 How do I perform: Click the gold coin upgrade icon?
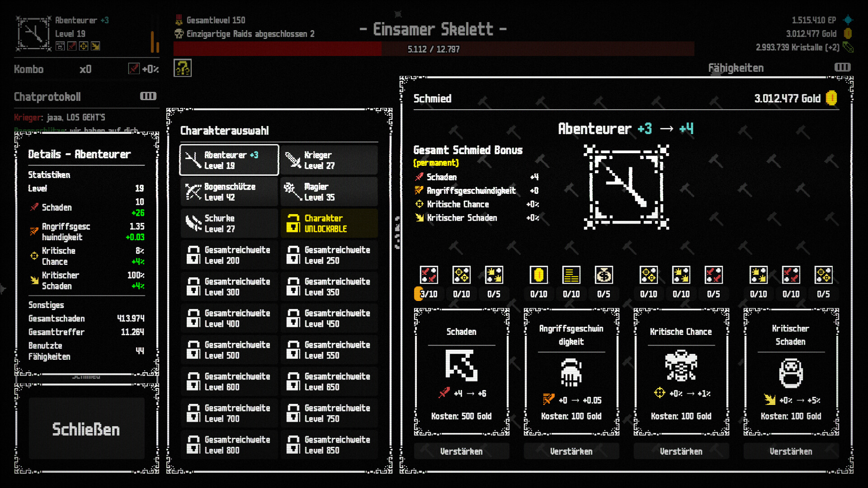click(538, 275)
